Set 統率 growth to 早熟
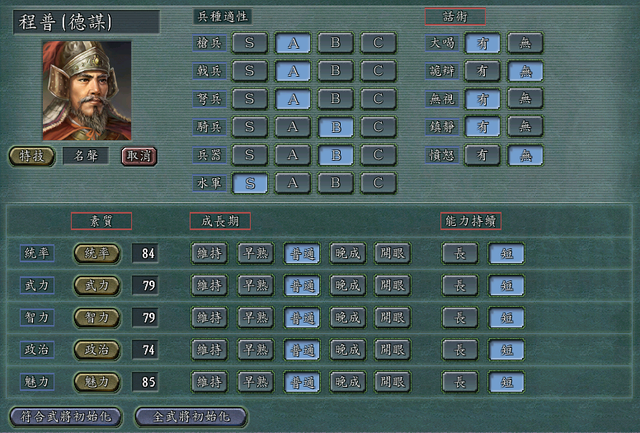 (256, 253)
